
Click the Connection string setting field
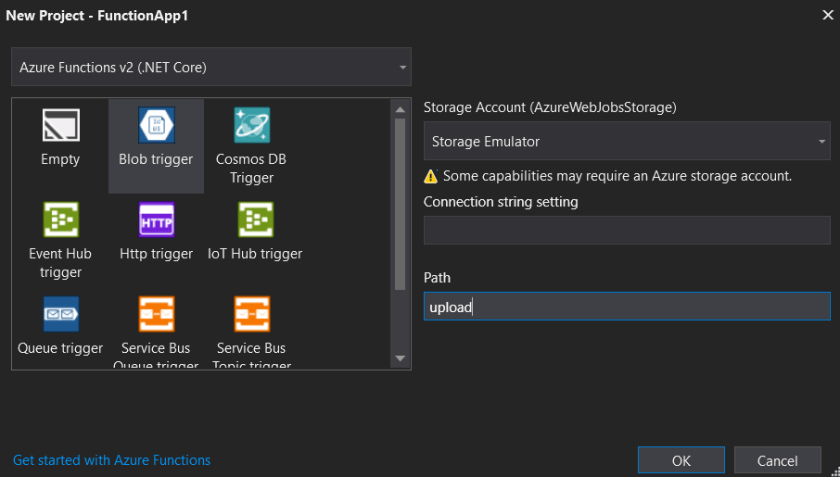(626, 231)
